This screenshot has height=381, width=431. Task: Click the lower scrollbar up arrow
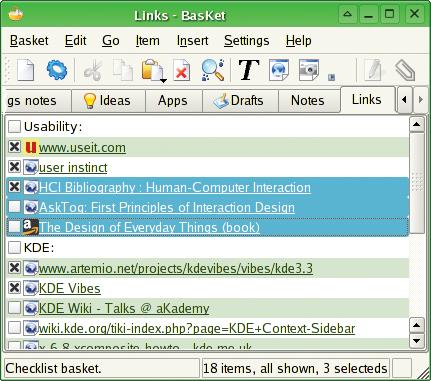(417, 325)
